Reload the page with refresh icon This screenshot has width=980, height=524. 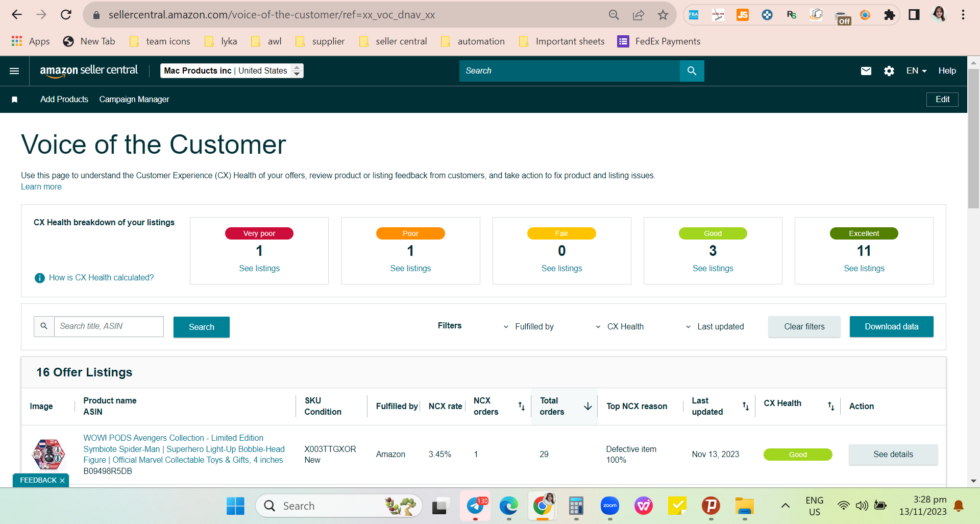[x=66, y=15]
